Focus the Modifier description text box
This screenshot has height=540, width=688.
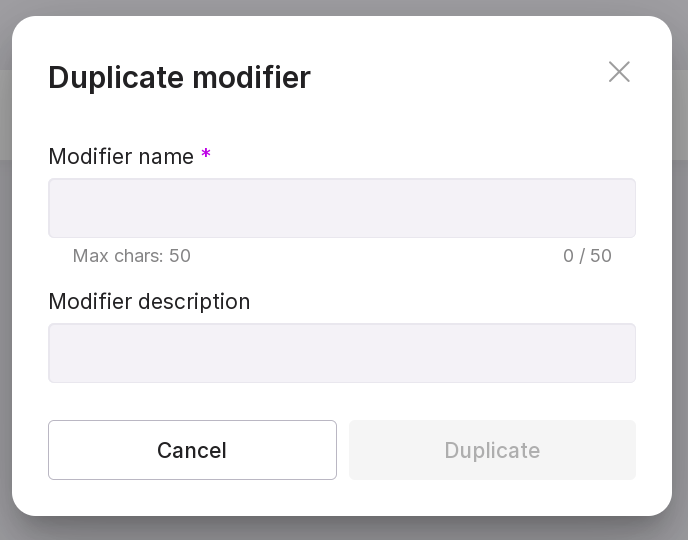(x=341, y=353)
